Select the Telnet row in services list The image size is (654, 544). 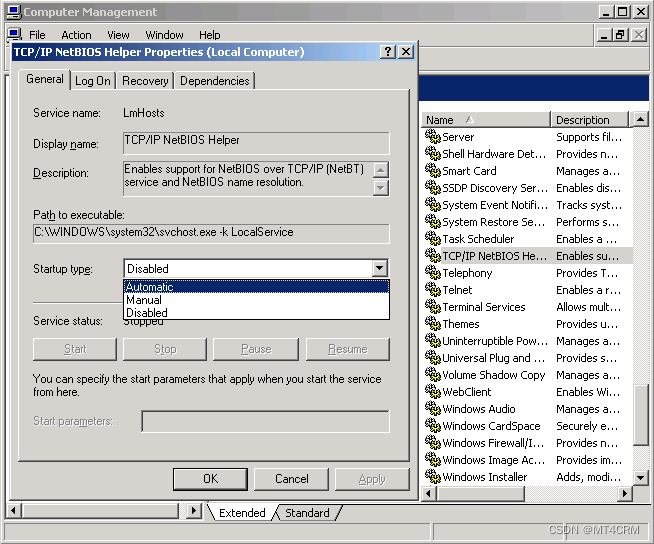527,290
